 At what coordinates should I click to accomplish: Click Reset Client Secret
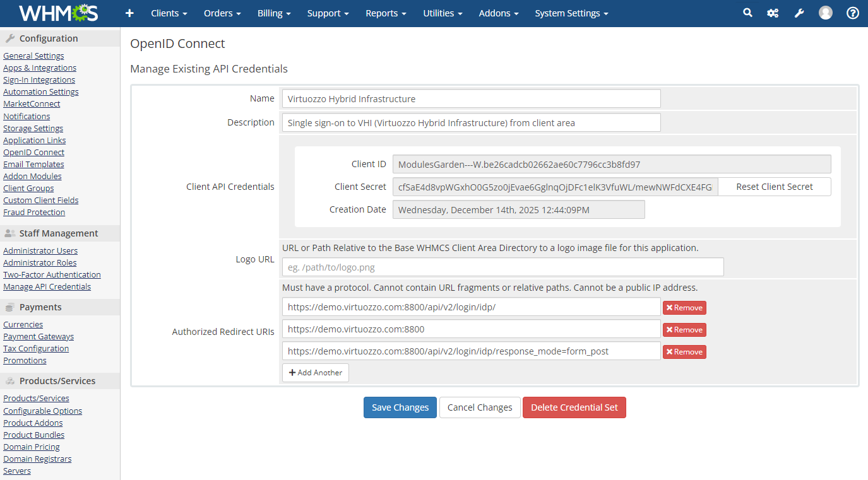coord(775,186)
